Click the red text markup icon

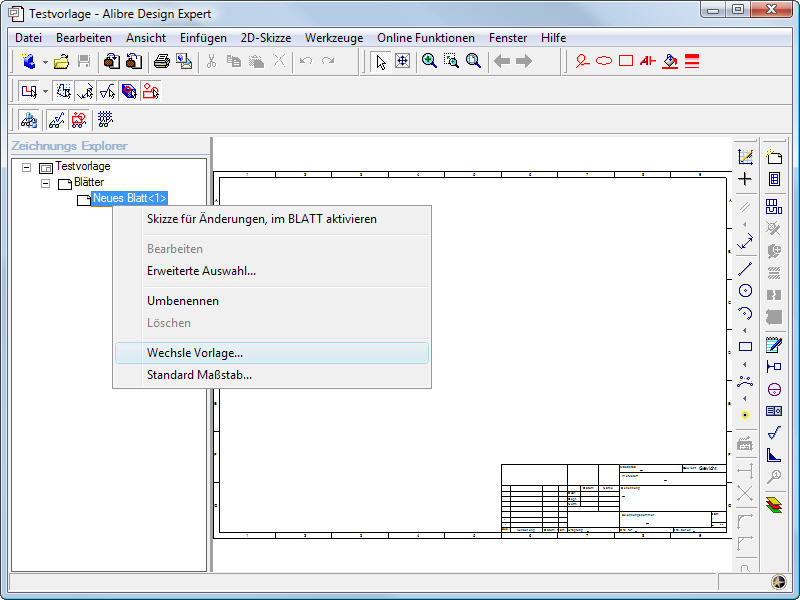tap(647, 61)
